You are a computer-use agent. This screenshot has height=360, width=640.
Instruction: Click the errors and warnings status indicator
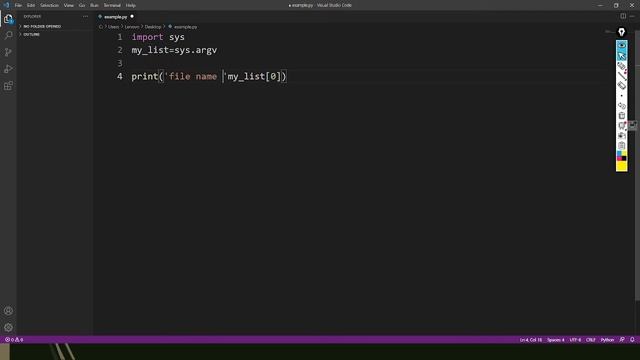(x=14, y=340)
